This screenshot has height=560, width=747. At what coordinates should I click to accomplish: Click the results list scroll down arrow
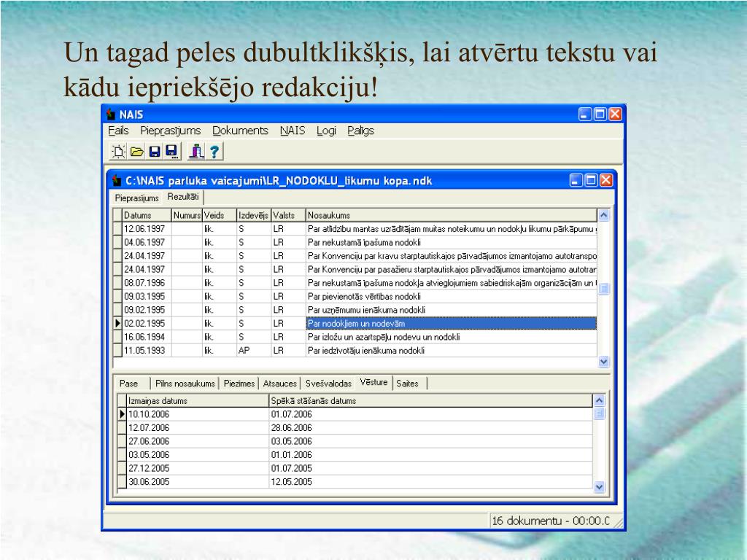(603, 362)
